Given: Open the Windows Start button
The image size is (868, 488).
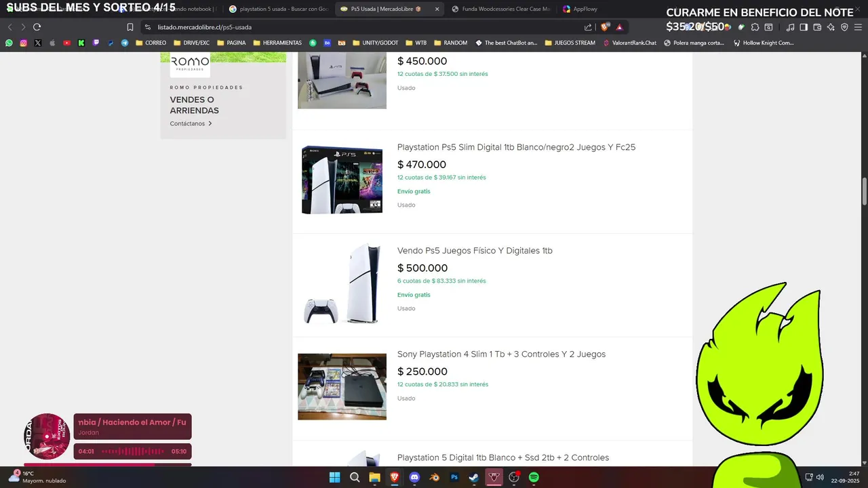Looking at the screenshot, I should [x=335, y=477].
